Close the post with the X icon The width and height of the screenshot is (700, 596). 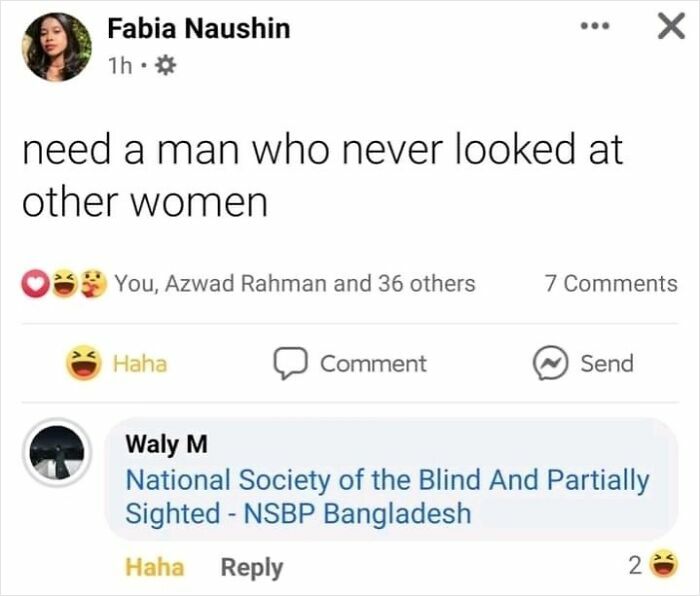[x=668, y=28]
